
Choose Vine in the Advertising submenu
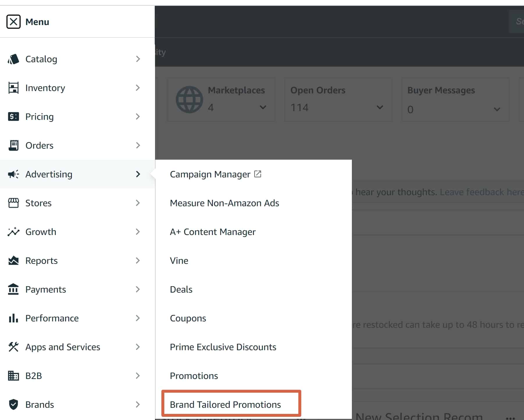pos(179,261)
